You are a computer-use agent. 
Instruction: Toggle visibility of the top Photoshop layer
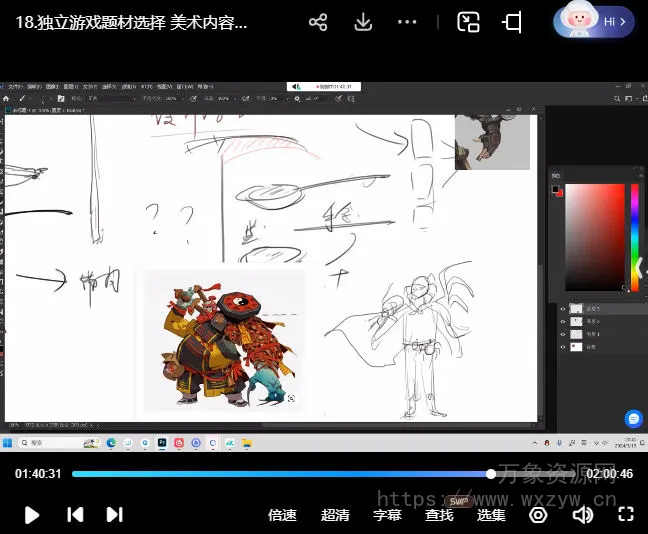pos(562,309)
